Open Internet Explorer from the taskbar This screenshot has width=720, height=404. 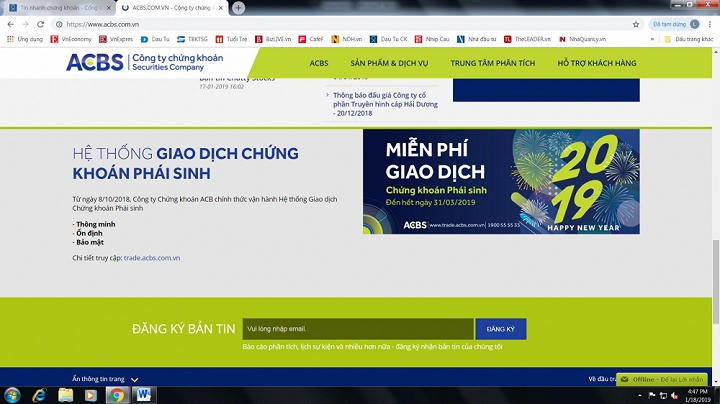point(37,395)
